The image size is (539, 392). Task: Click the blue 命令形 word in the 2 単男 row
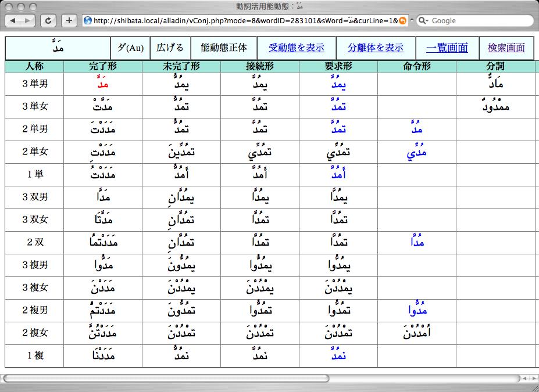tap(417, 127)
